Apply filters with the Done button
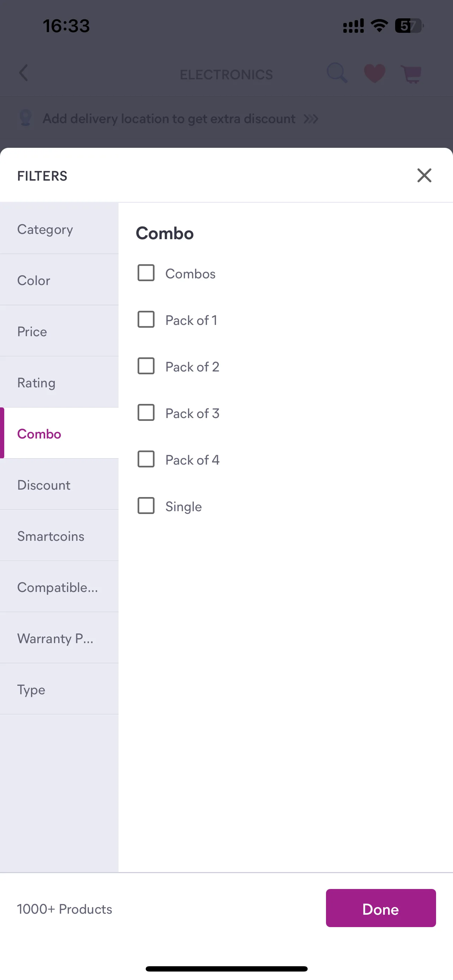453x980 pixels. tap(381, 908)
